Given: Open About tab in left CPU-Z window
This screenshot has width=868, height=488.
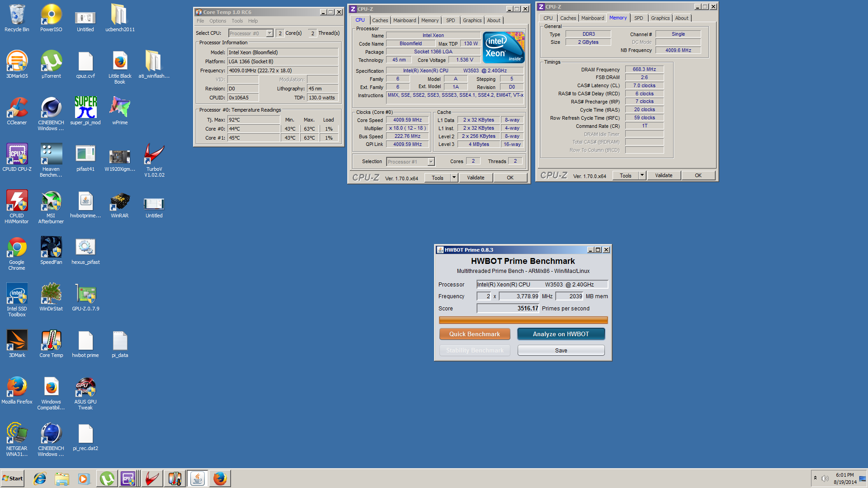Looking at the screenshot, I should coord(494,20).
